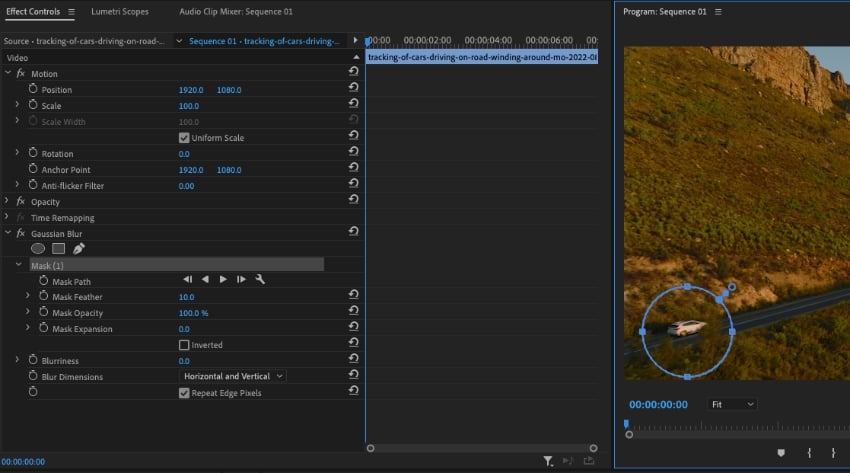Reset the Mask Opacity value
Screen dimensions: 850x473
[353, 310]
